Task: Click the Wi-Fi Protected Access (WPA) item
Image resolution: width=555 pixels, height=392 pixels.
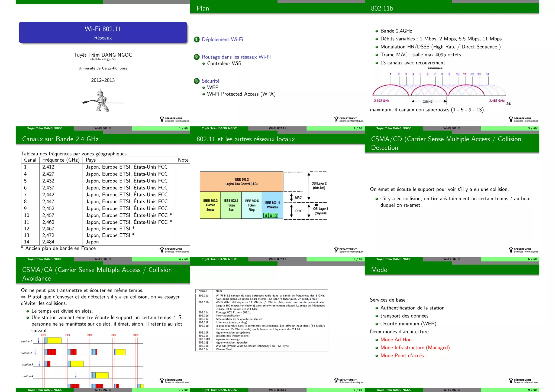Action: click(x=241, y=94)
